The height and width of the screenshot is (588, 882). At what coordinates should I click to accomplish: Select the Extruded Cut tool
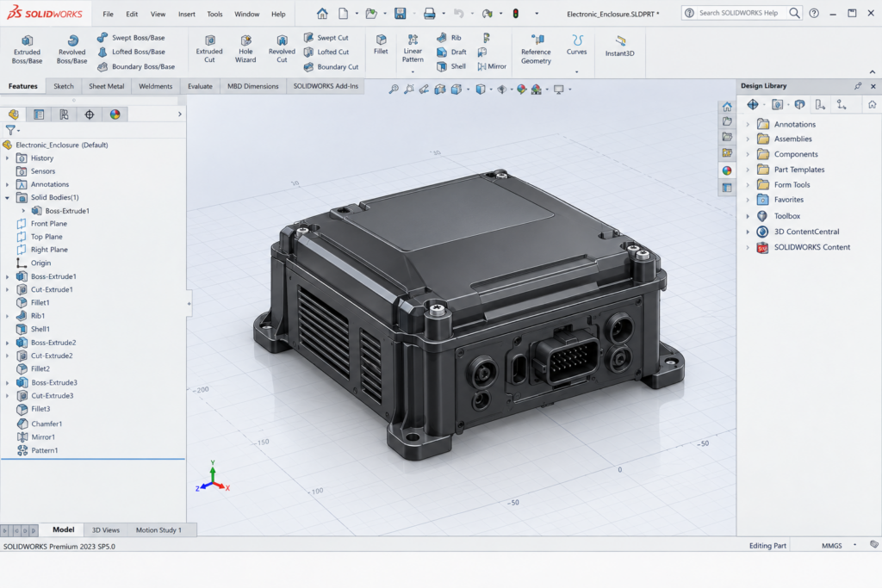(209, 49)
